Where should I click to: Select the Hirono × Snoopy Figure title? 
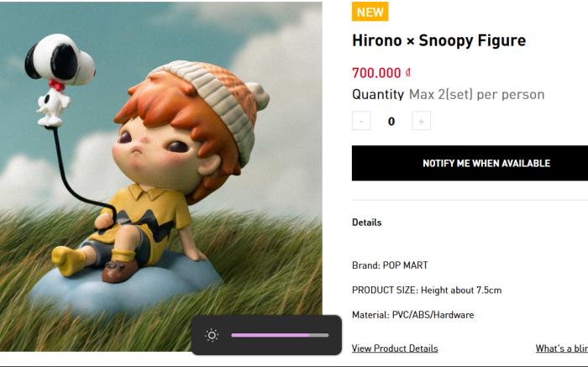tap(438, 40)
